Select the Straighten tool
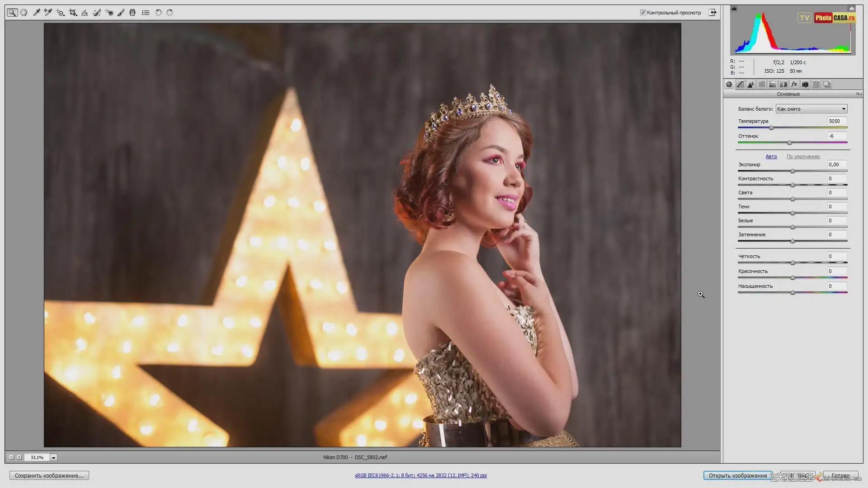This screenshot has height=488, width=868. tap(85, 13)
